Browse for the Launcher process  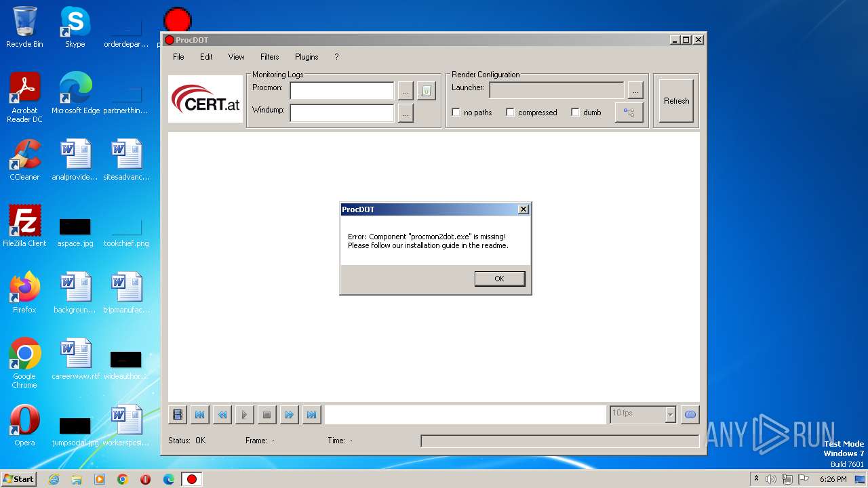point(635,90)
